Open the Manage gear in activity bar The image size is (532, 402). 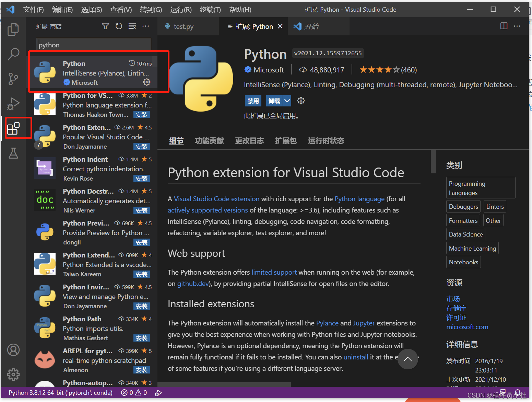point(13,375)
